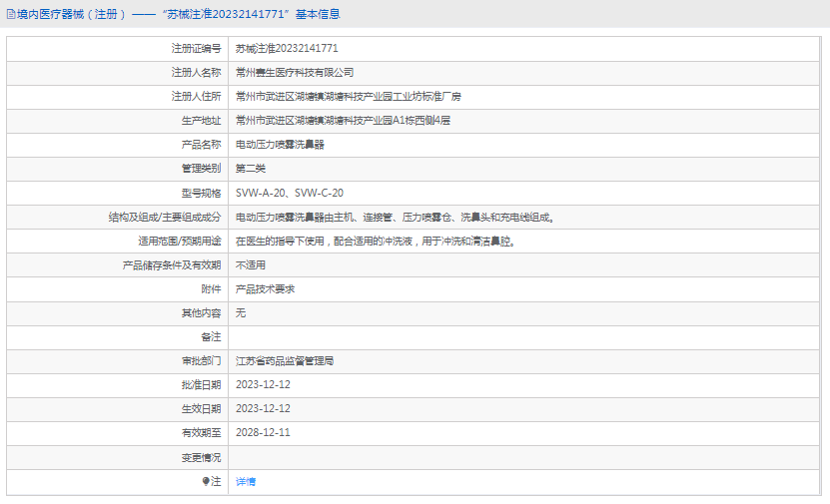Select model value SVW-A-20、SVW-C-20

click(x=290, y=193)
